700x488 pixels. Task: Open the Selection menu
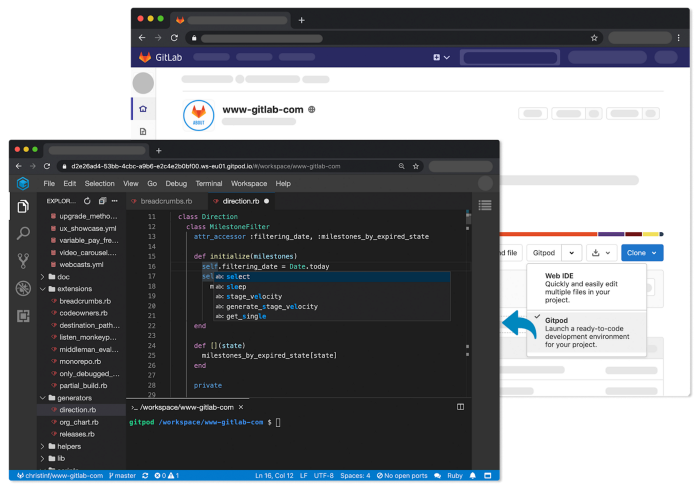[100, 184]
